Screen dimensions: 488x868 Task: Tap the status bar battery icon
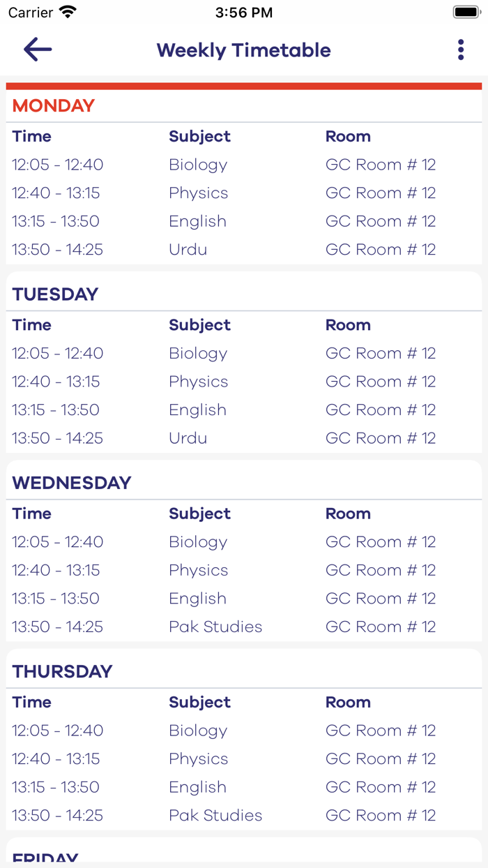click(x=465, y=12)
